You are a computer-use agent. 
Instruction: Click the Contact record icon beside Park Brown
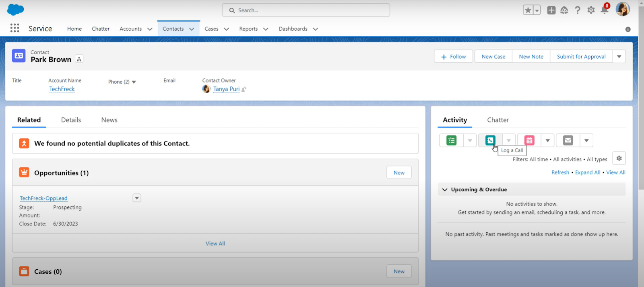click(x=19, y=56)
